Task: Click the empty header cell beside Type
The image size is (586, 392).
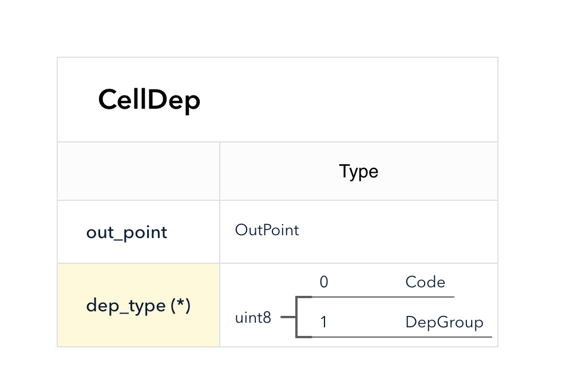Action: [138, 171]
